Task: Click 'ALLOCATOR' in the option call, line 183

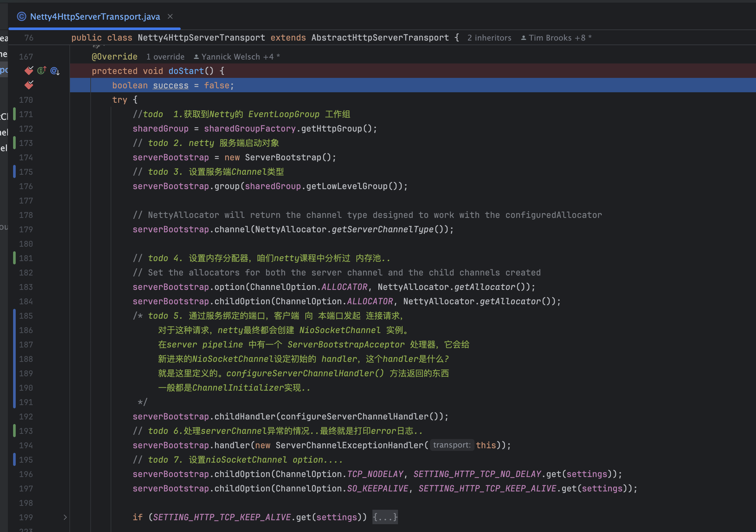Action: (x=344, y=287)
